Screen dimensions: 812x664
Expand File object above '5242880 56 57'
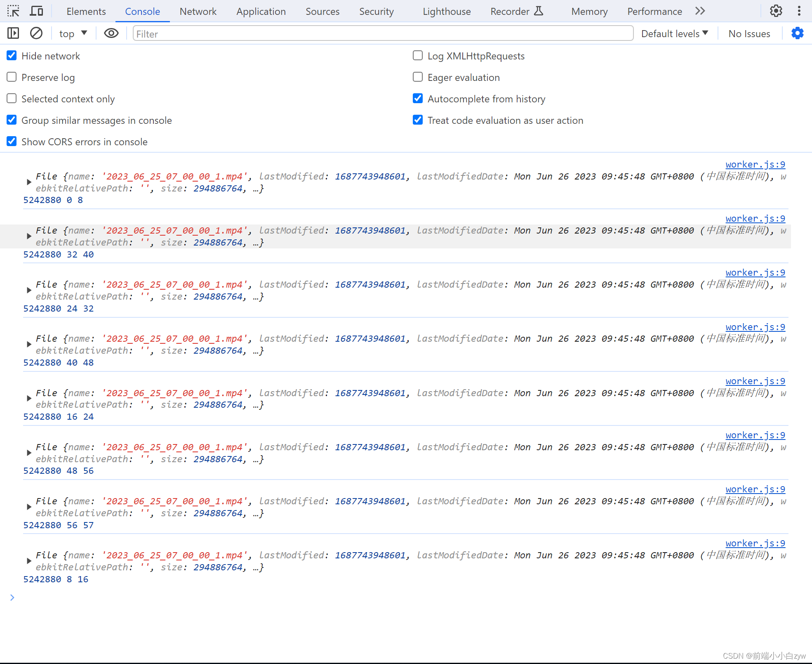(28, 507)
